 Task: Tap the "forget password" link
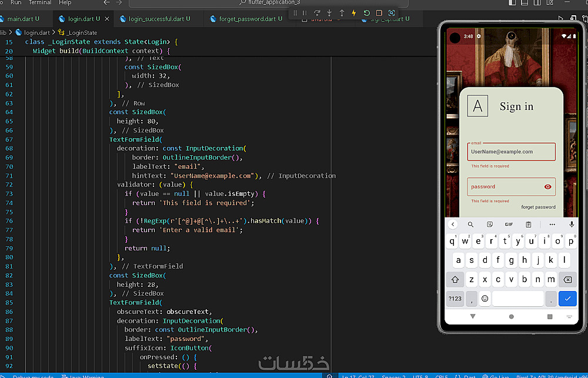pos(538,207)
